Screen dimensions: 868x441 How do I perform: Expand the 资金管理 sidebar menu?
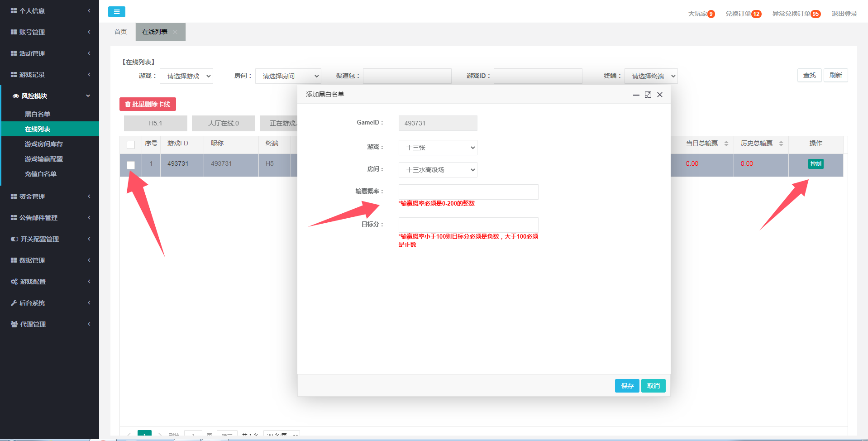[49, 197]
